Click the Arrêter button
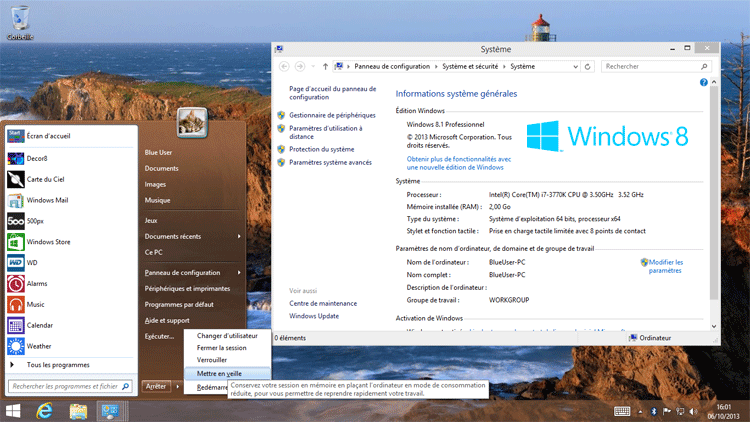Screen dimensions: 750x422 click(x=155, y=386)
